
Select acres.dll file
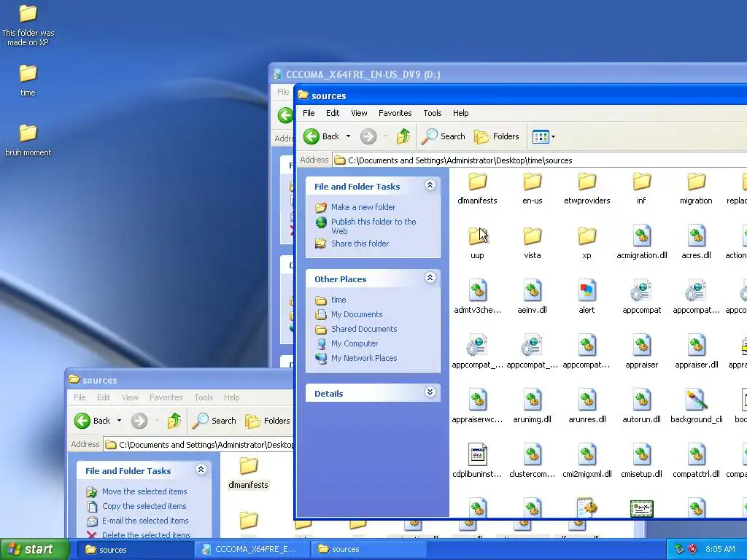pyautogui.click(x=696, y=244)
